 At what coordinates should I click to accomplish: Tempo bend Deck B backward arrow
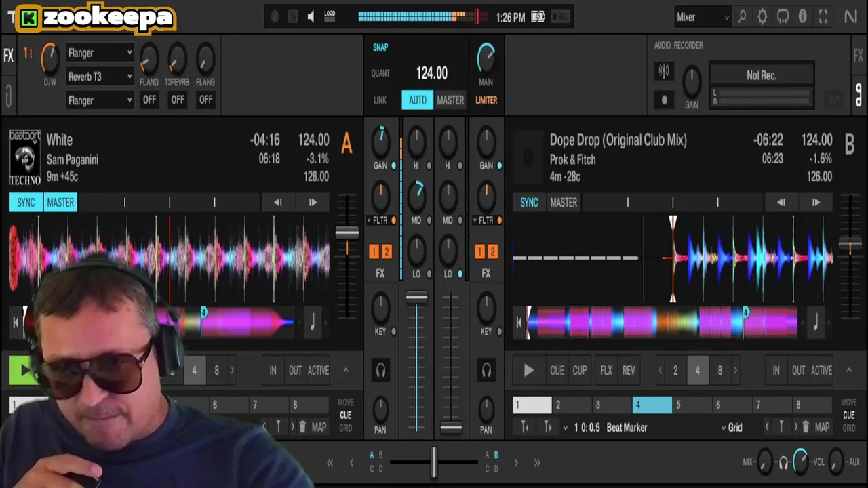coord(781,202)
